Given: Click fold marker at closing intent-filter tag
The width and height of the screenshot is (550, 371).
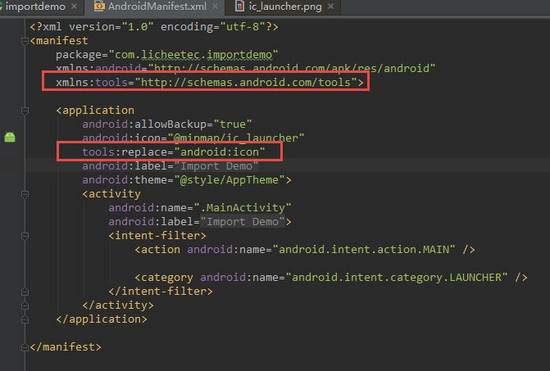Looking at the screenshot, I should tap(25, 291).
